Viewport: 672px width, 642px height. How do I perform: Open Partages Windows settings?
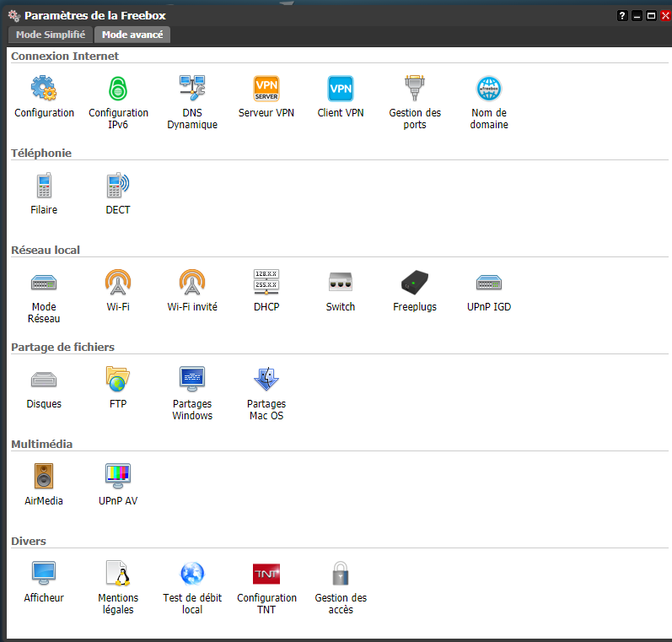tap(192, 379)
